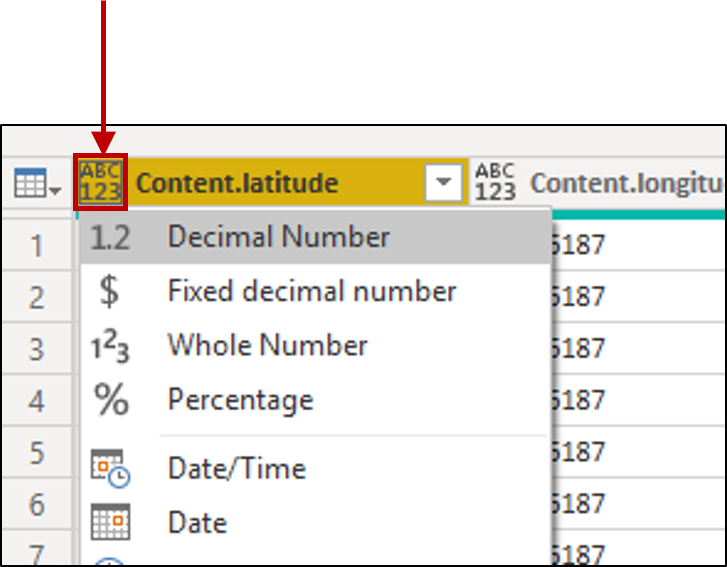Image resolution: width=727 pixels, height=567 pixels.
Task: Click the Date calendar icon
Action: point(110,522)
